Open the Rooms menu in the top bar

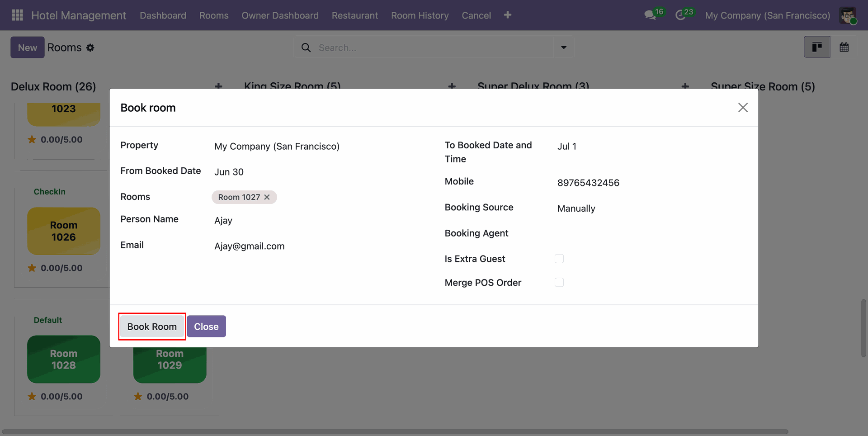pos(214,15)
